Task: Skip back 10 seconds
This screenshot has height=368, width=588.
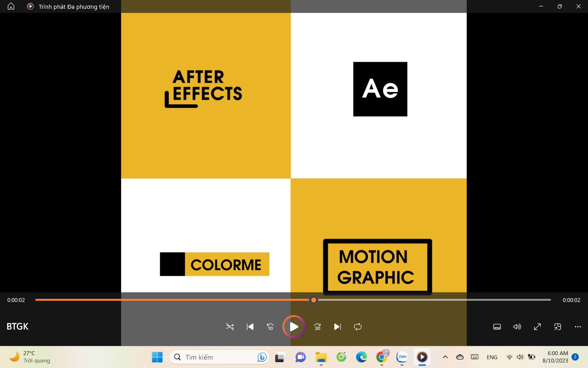Action: coord(270,326)
